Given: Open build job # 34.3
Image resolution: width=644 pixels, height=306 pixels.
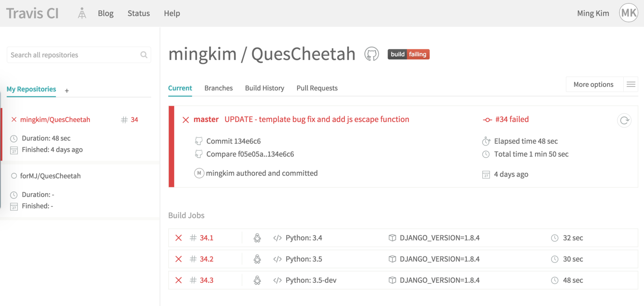Looking at the screenshot, I should point(206,280).
